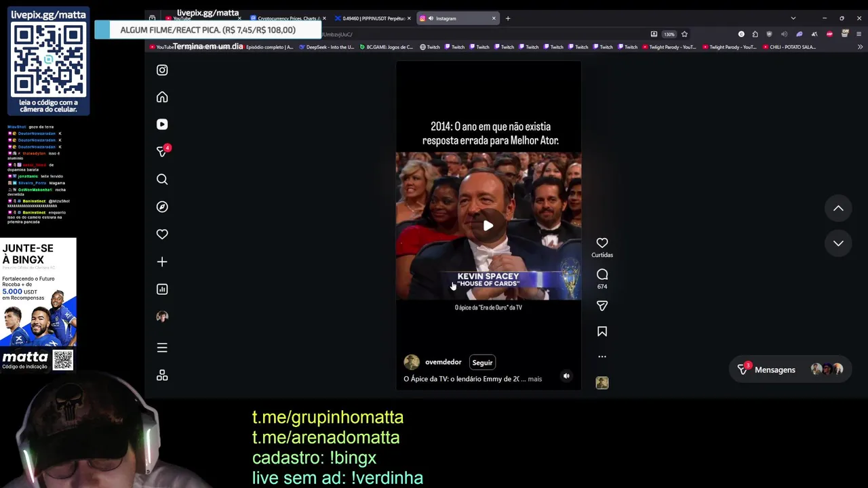Image resolution: width=868 pixels, height=488 pixels.
Task: Close the Instagram browser tab
Action: pyautogui.click(x=494, y=18)
